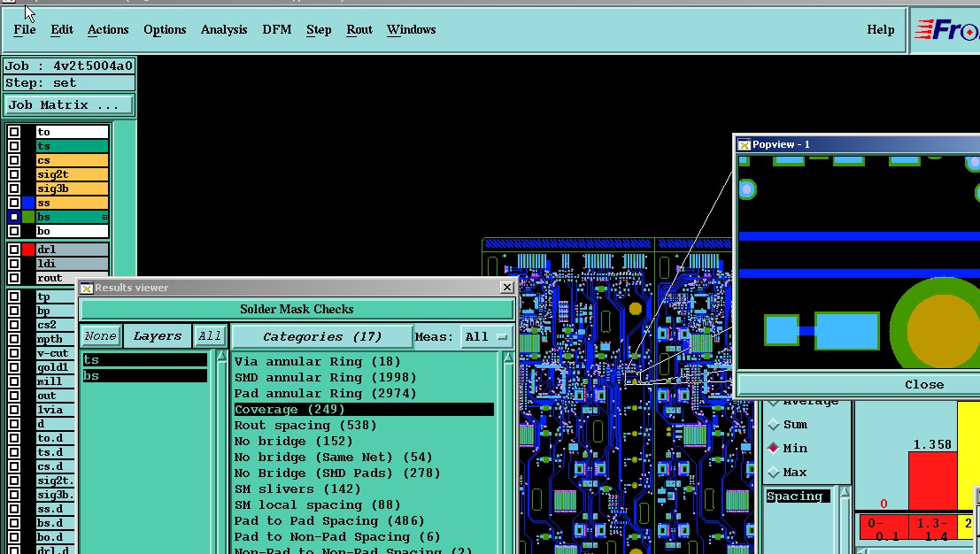Select Pad annular Ring (2974) category
The height and width of the screenshot is (554, 980).
[364, 394]
